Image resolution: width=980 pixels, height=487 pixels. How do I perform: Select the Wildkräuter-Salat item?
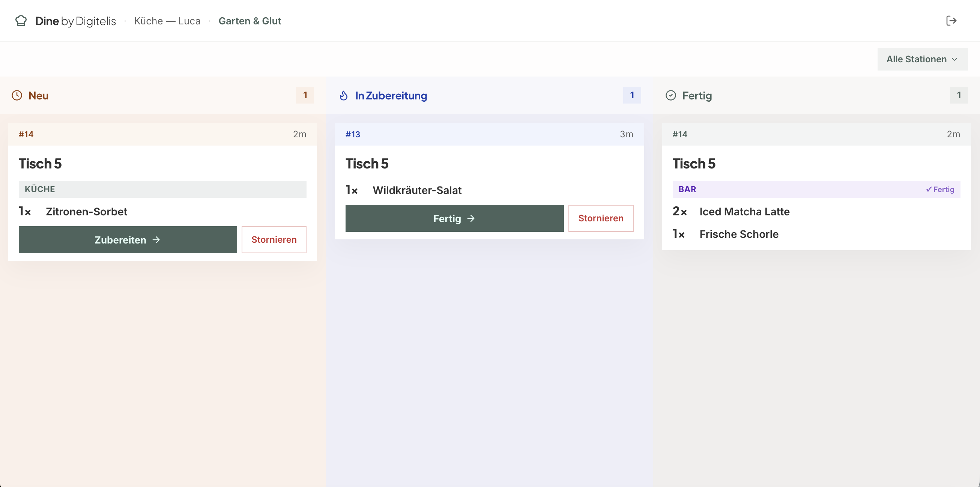(417, 190)
